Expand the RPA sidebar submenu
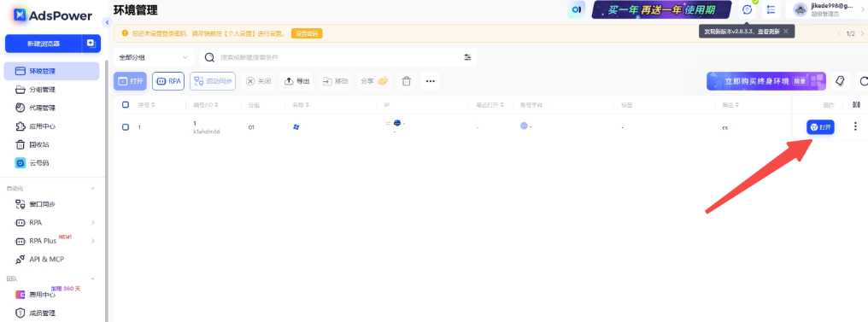The height and width of the screenshot is (322, 868). point(93,222)
